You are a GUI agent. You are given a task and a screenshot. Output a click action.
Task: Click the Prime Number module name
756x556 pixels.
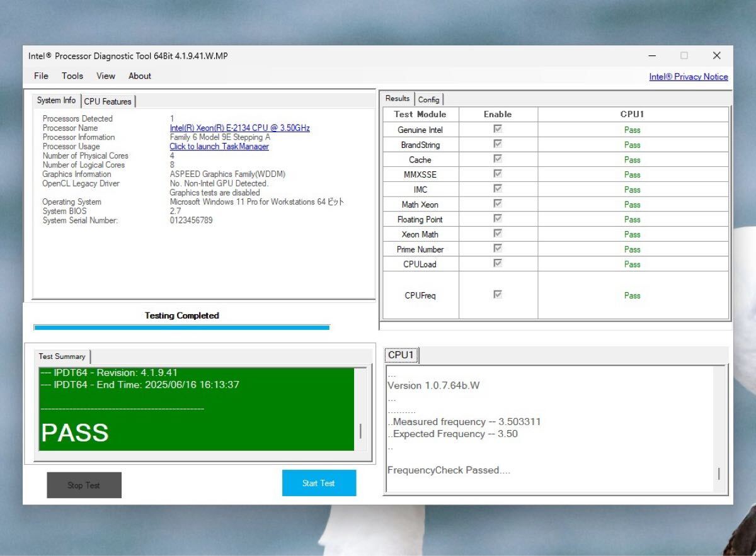point(420,249)
